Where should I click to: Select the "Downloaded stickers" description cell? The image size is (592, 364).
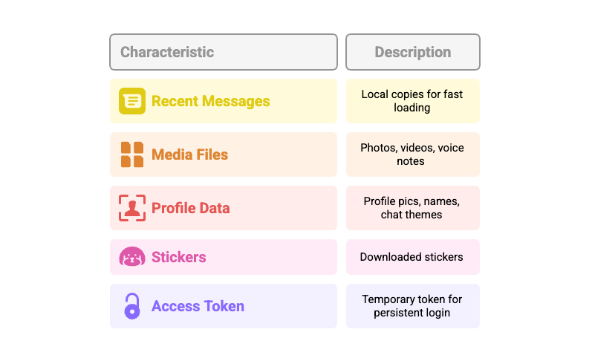(412, 257)
